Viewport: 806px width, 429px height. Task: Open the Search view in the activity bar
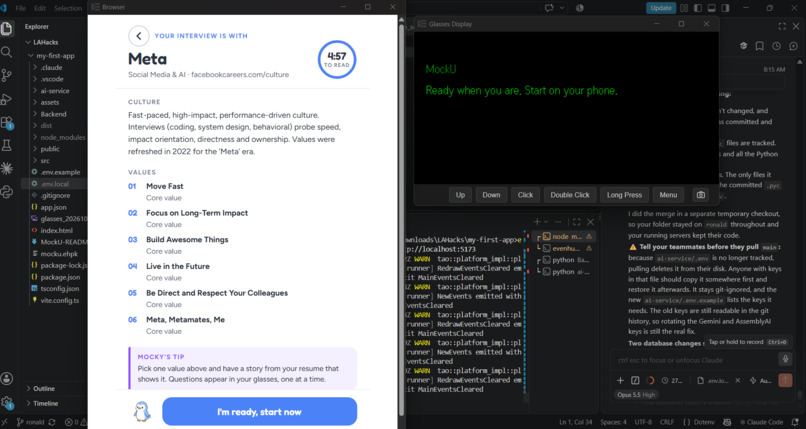tap(6, 52)
